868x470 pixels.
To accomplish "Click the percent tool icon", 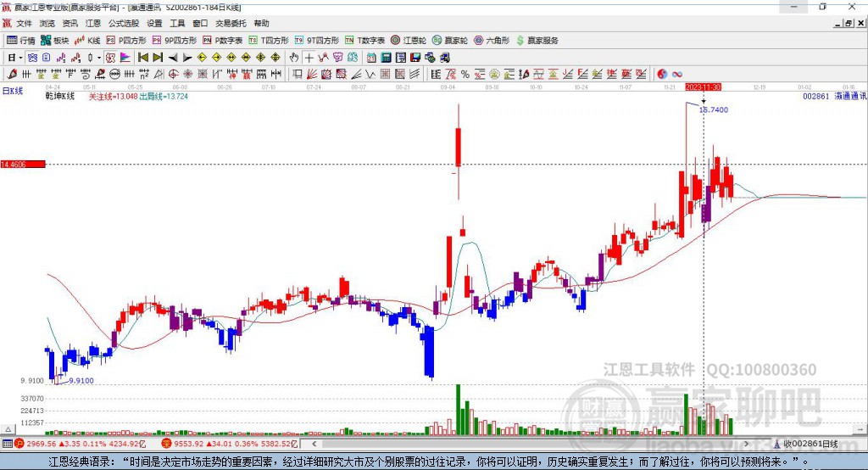I will pyautogui.click(x=465, y=74).
